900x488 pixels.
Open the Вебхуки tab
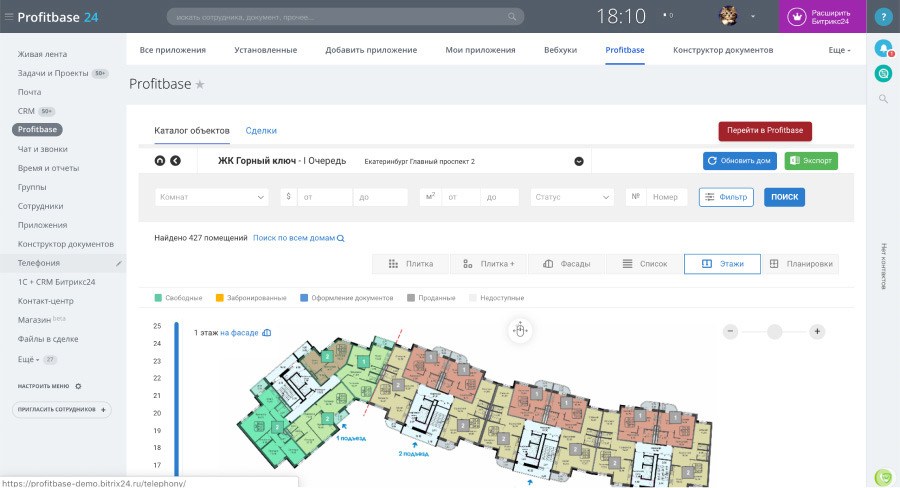point(560,50)
